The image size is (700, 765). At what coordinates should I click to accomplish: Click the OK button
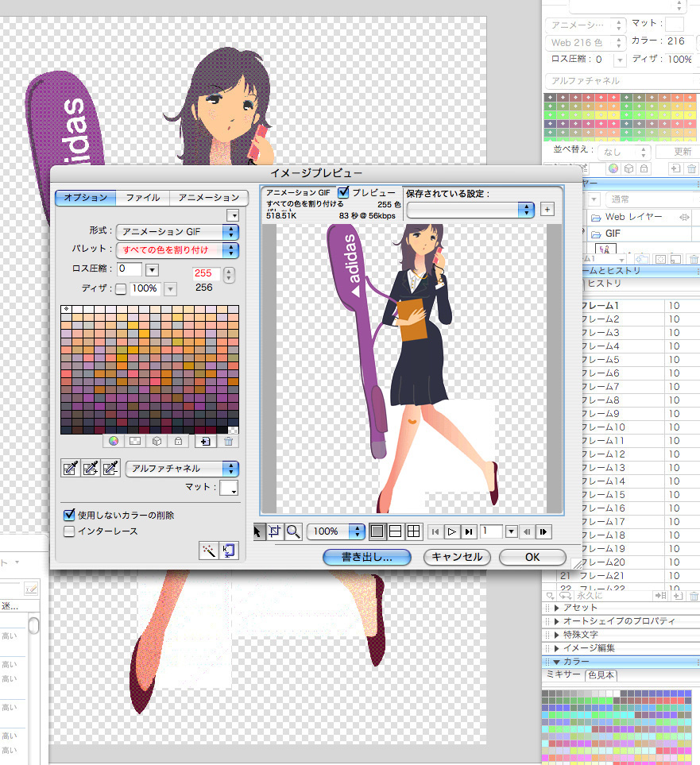point(532,557)
